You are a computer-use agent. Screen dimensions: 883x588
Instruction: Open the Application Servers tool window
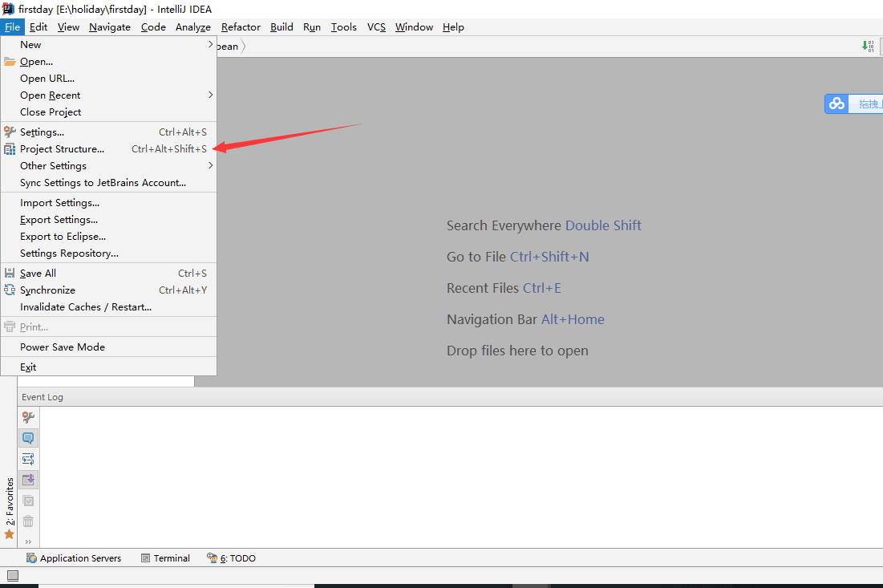(x=74, y=558)
